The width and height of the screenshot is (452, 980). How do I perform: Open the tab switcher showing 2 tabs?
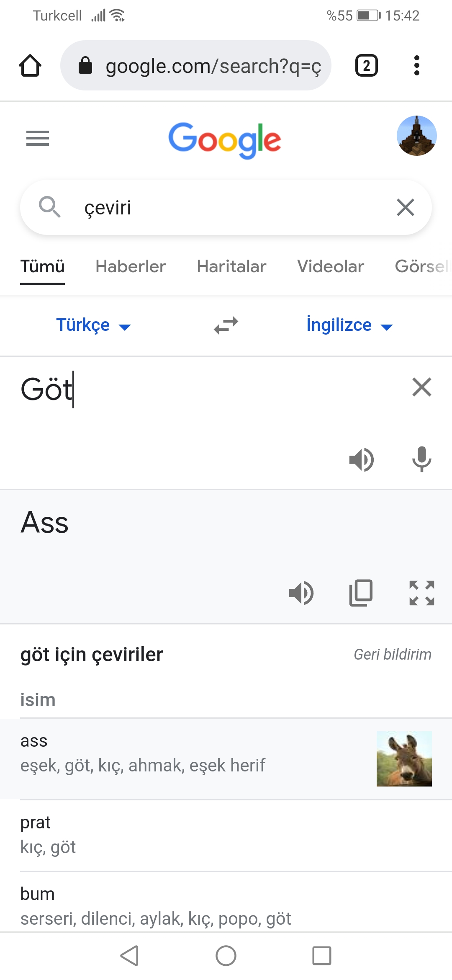pos(367,66)
